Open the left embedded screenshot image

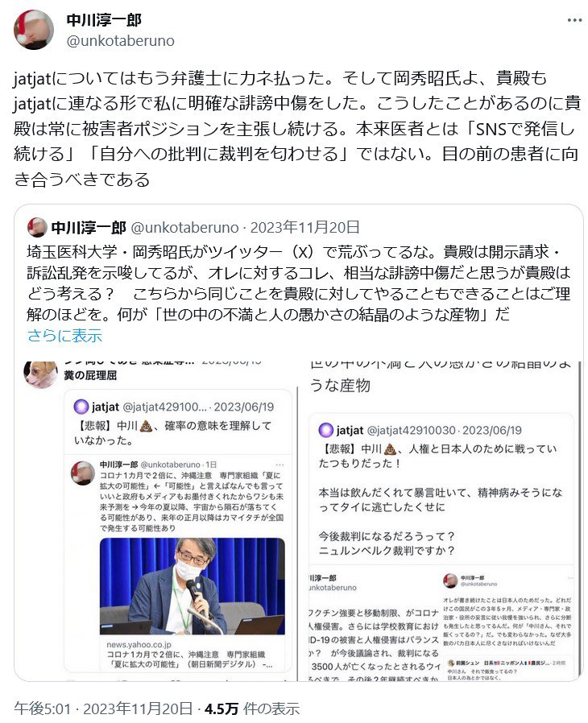(x=156, y=521)
